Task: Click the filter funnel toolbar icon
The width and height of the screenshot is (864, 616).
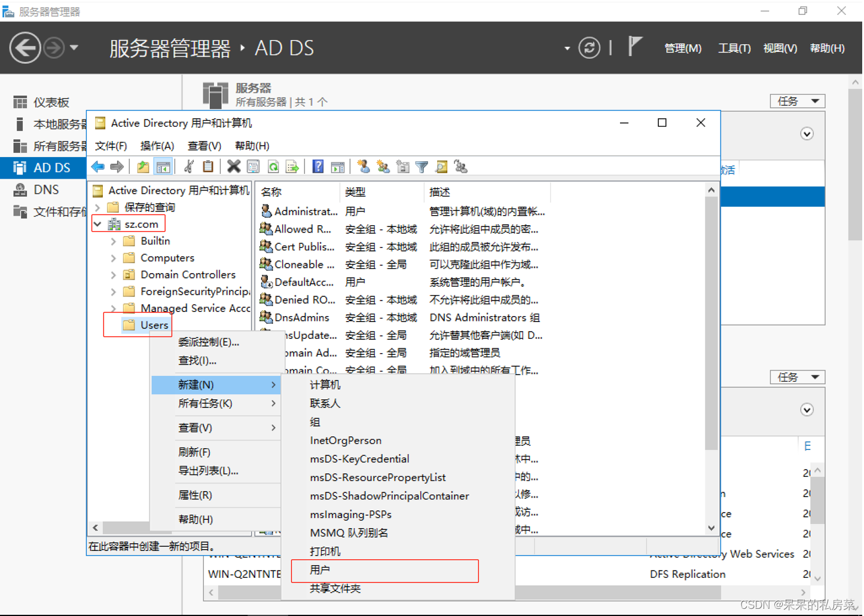Action: [x=422, y=167]
